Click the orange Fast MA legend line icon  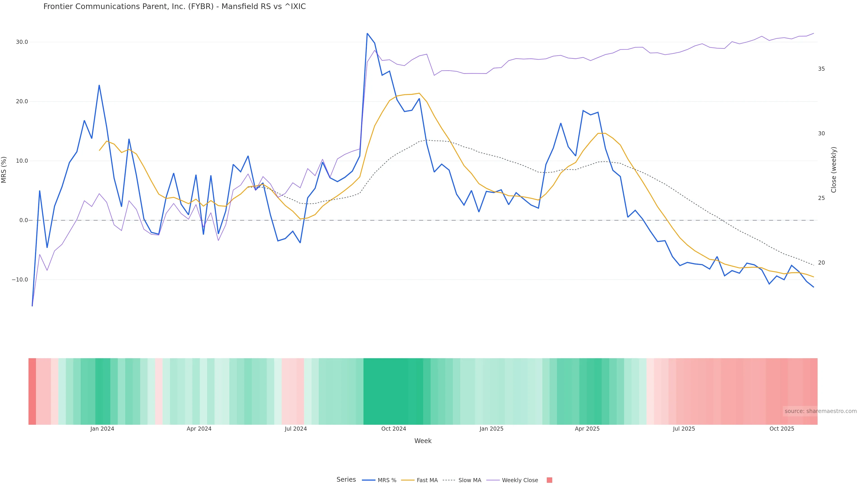click(x=408, y=480)
